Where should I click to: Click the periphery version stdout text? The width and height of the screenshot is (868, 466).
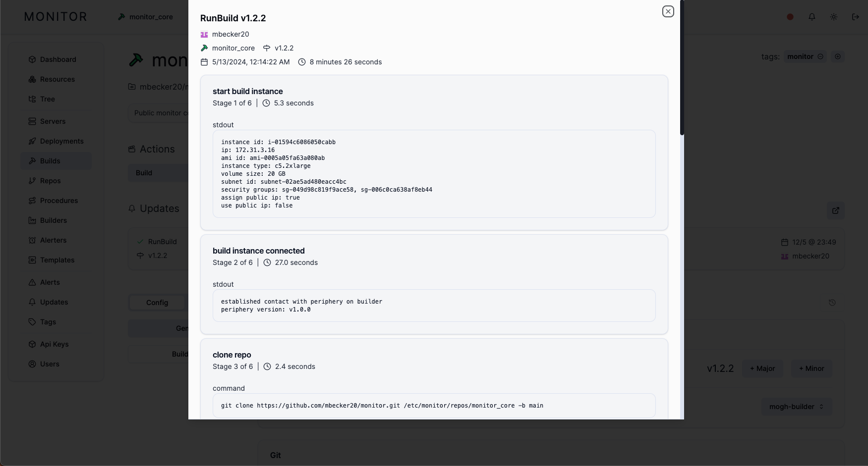[266, 310]
